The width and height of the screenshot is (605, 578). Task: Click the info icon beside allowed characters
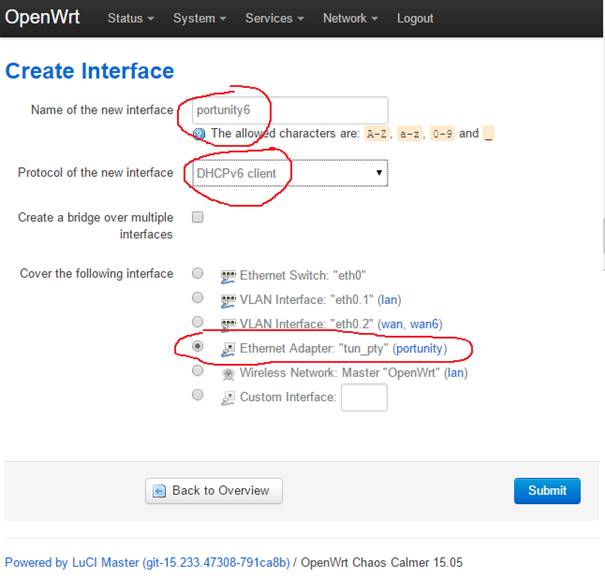(x=199, y=133)
